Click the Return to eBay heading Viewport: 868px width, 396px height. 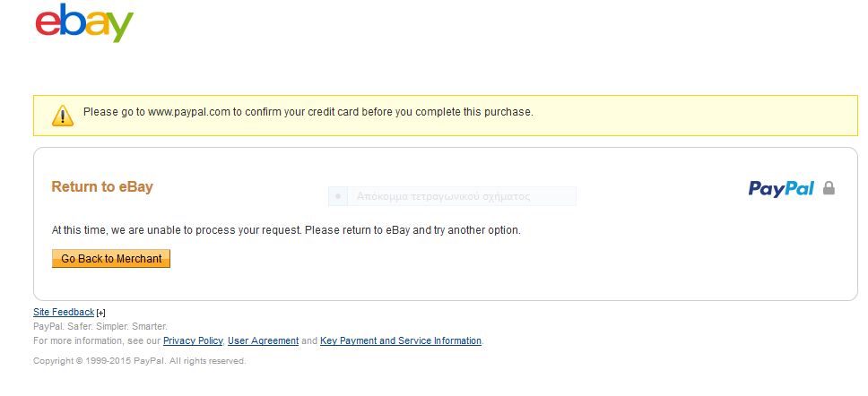[x=102, y=186]
